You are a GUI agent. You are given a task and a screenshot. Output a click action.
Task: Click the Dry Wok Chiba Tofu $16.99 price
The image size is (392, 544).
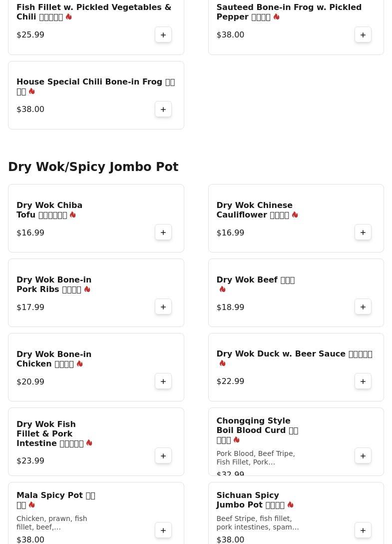click(x=30, y=233)
